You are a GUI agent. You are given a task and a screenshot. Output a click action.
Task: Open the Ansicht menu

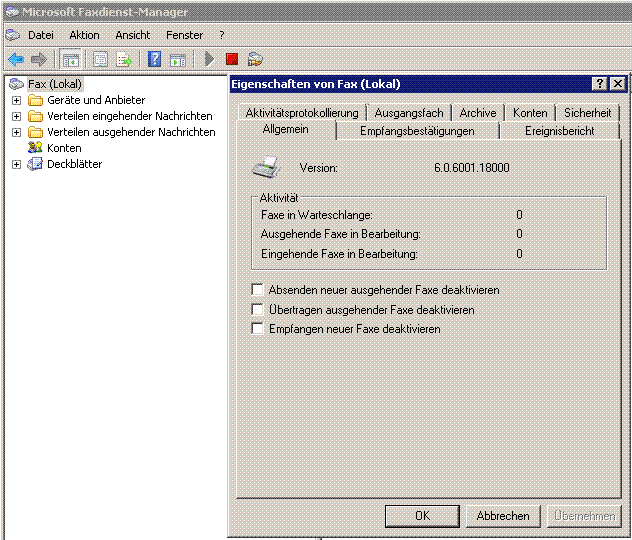click(x=133, y=35)
